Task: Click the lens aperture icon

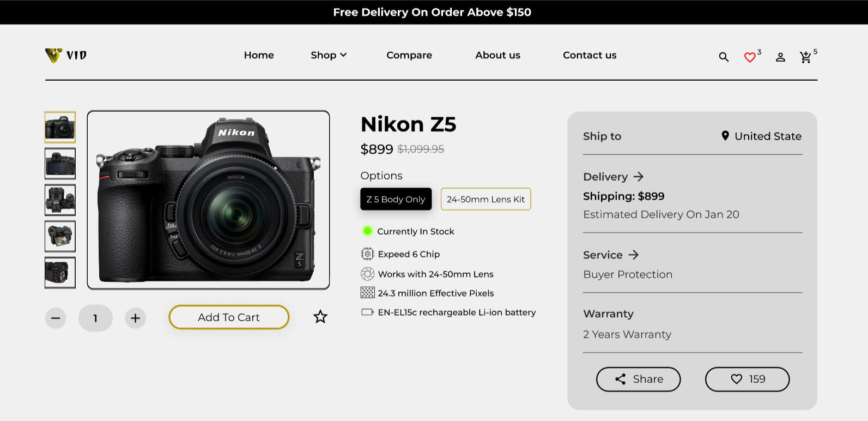Action: click(368, 274)
